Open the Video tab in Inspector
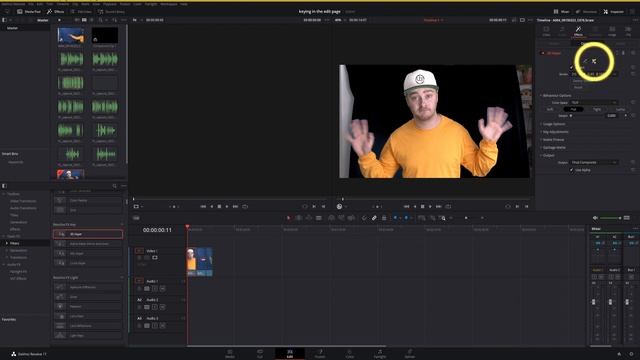 546,31
